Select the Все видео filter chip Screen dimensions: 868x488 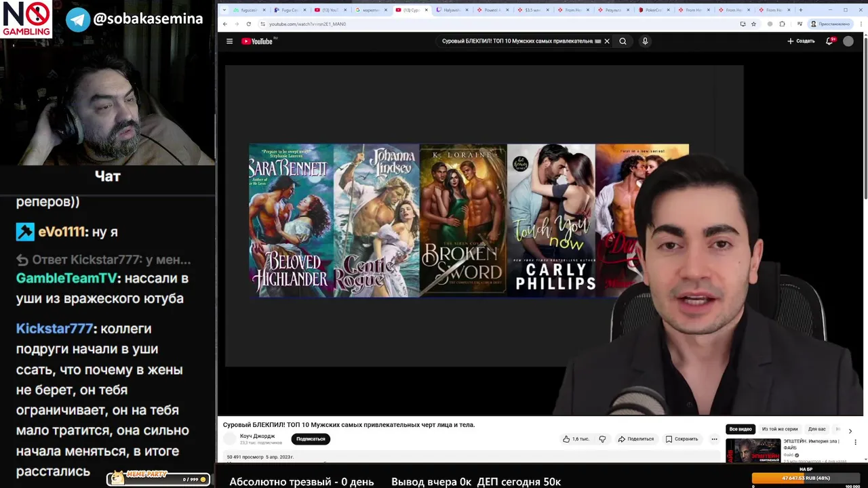741,429
